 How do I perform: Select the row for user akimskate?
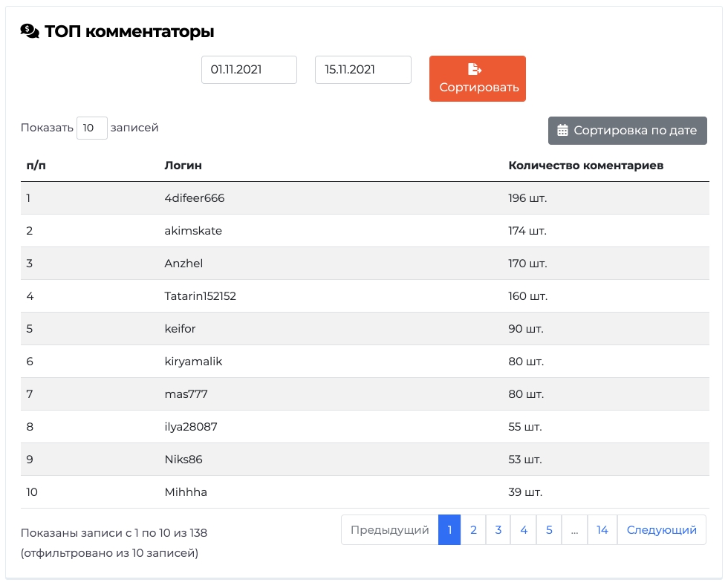pyautogui.click(x=365, y=231)
